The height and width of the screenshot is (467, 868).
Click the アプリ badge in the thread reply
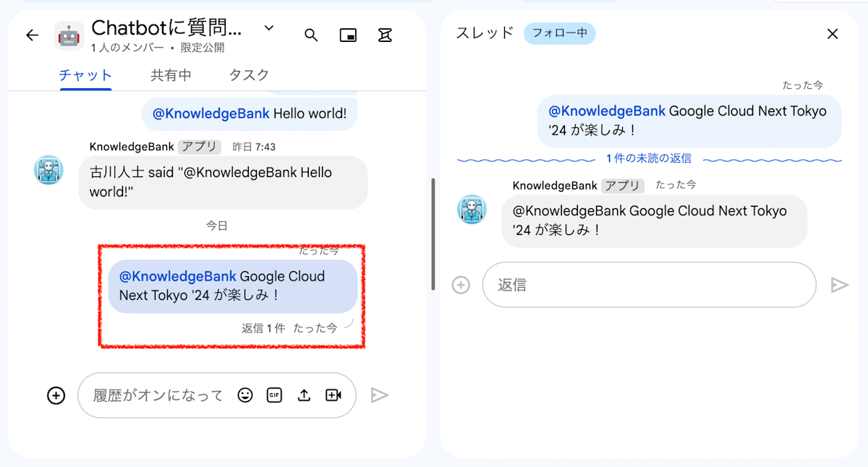(623, 186)
